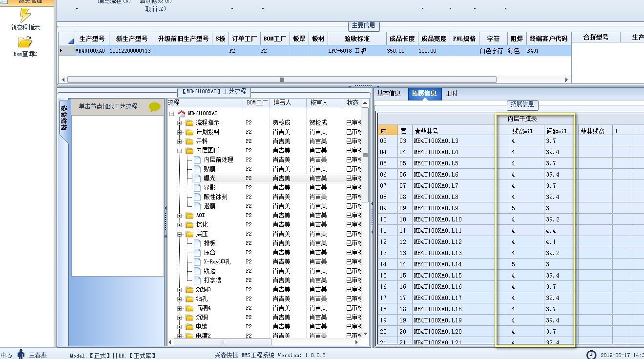
Task: Expand the 沉铜3 tree node
Action: [180, 289]
